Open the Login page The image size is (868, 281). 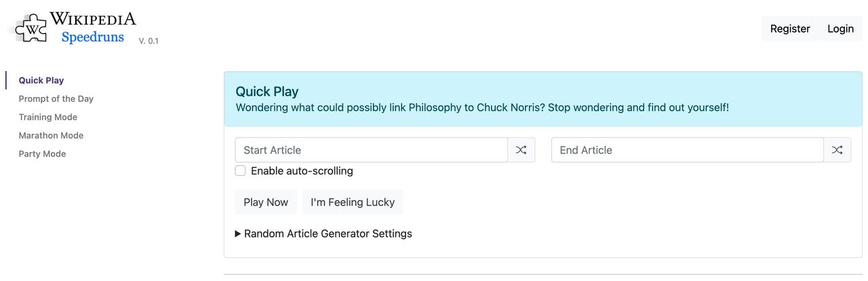point(840,29)
